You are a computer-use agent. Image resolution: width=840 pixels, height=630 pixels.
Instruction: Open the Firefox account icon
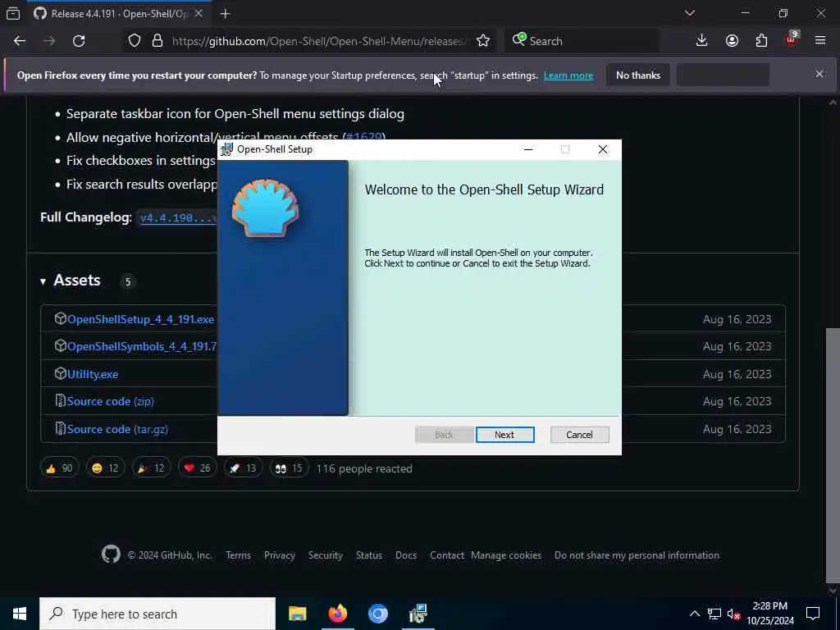pos(732,41)
